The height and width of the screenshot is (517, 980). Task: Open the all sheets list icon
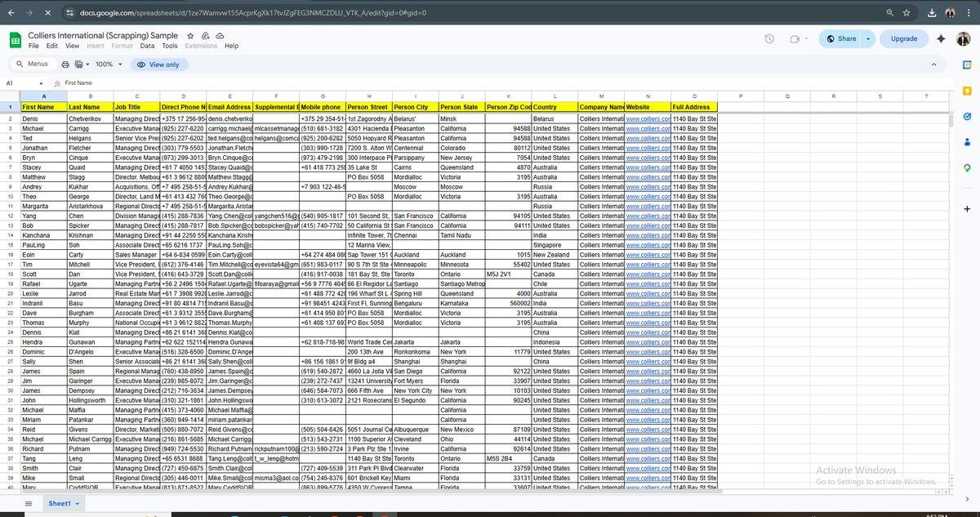pyautogui.click(x=29, y=504)
